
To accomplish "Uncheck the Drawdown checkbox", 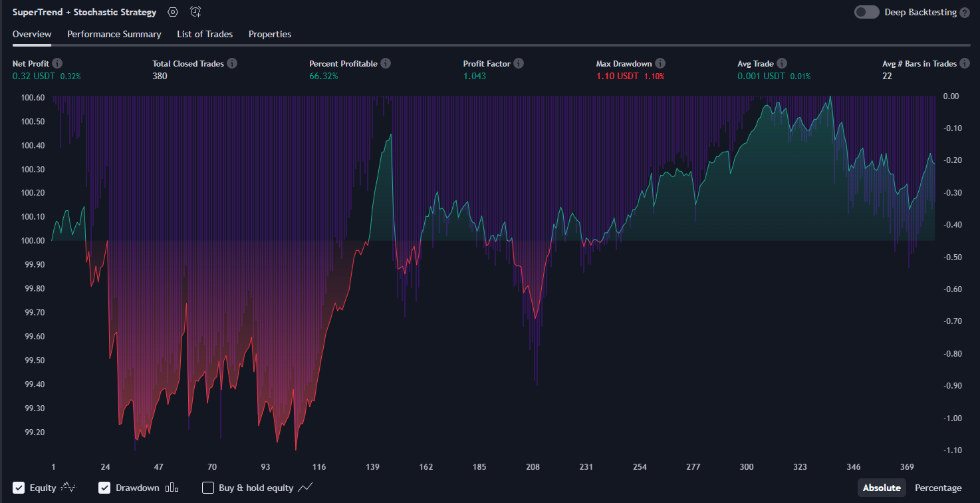I will pyautogui.click(x=104, y=488).
